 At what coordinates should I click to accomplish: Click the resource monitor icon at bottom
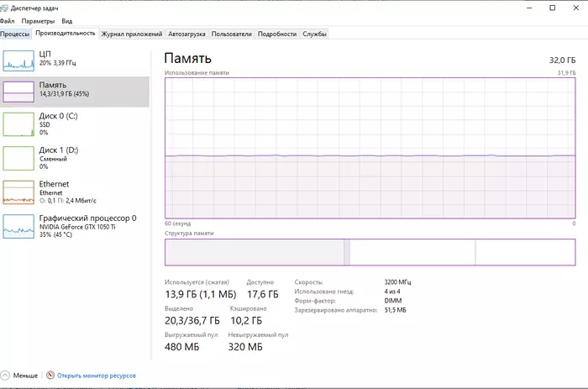pos(50,376)
